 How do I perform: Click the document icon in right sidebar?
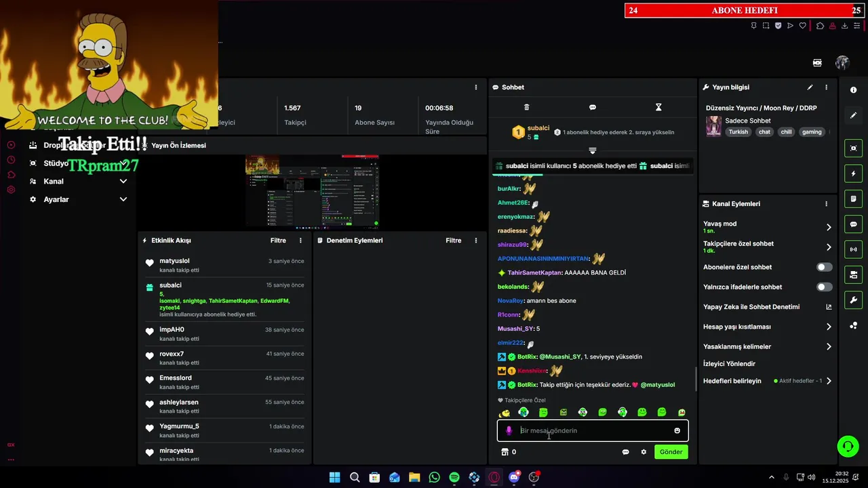[x=853, y=199]
